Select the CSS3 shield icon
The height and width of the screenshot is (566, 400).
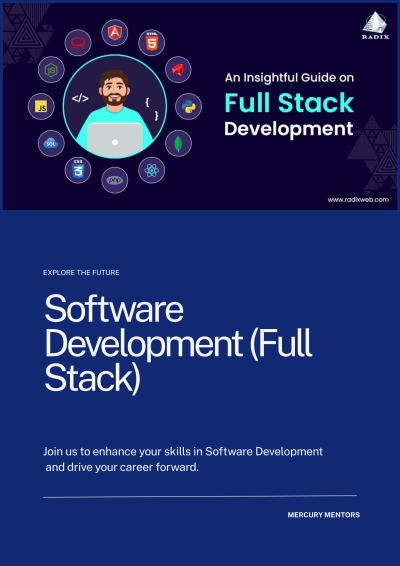[x=78, y=170]
